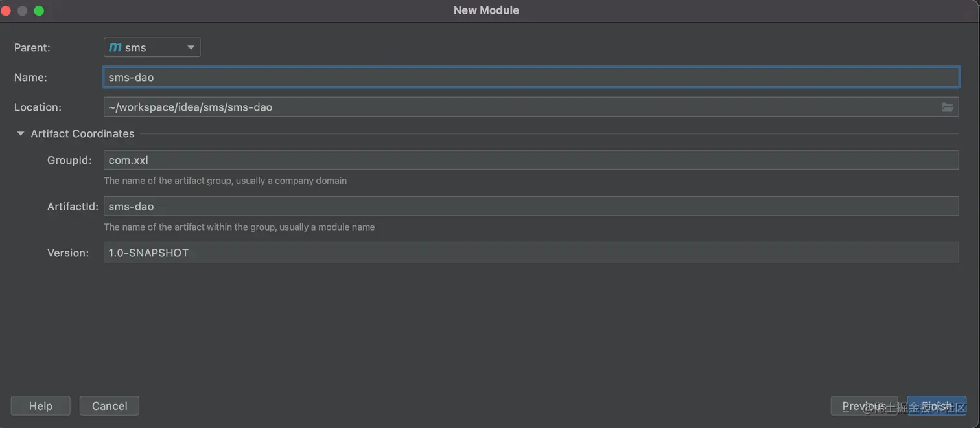Click the 'Artifact Coordinates' heading text
The image size is (980, 428).
coord(82,134)
